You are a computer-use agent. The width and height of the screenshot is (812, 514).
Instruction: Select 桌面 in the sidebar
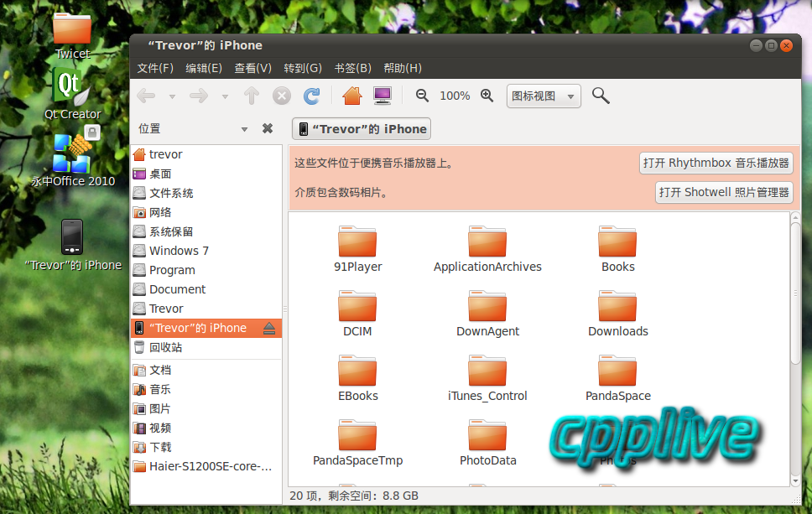coord(206,174)
